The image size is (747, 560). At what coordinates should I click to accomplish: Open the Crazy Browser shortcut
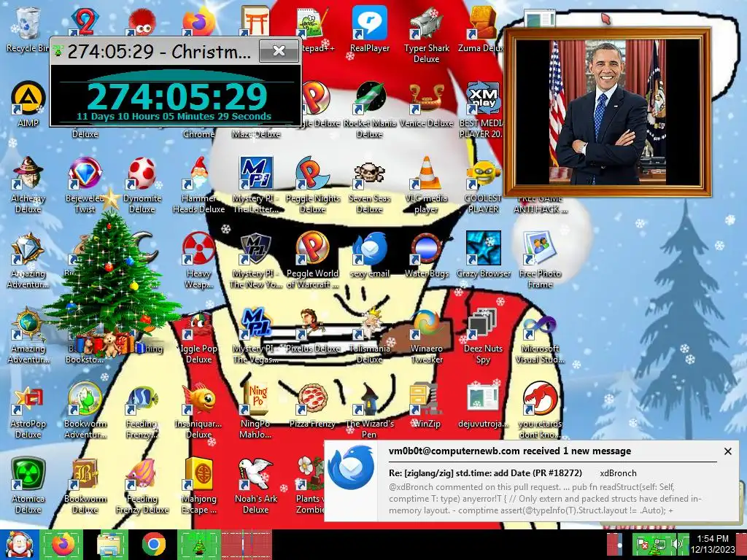point(483,255)
